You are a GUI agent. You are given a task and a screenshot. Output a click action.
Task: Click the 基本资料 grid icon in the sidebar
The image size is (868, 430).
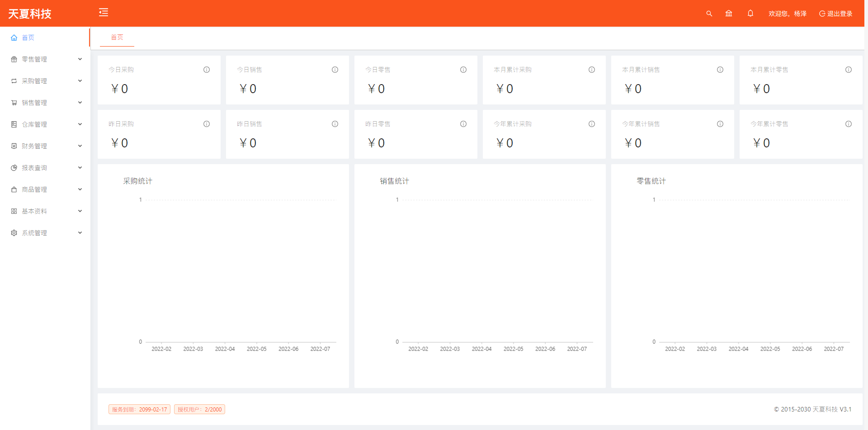click(14, 211)
